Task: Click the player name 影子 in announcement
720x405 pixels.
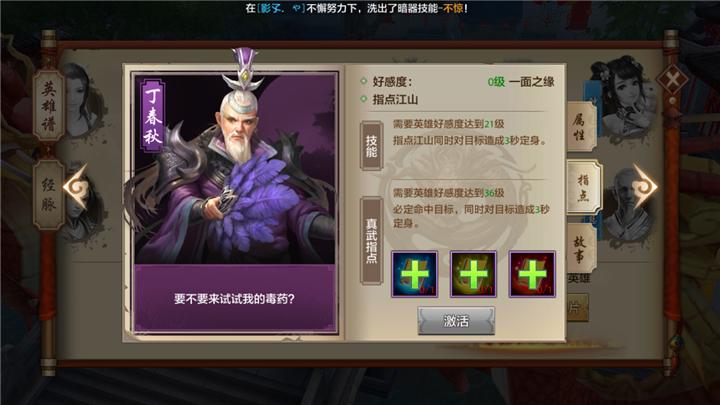Action: pyautogui.click(x=271, y=8)
